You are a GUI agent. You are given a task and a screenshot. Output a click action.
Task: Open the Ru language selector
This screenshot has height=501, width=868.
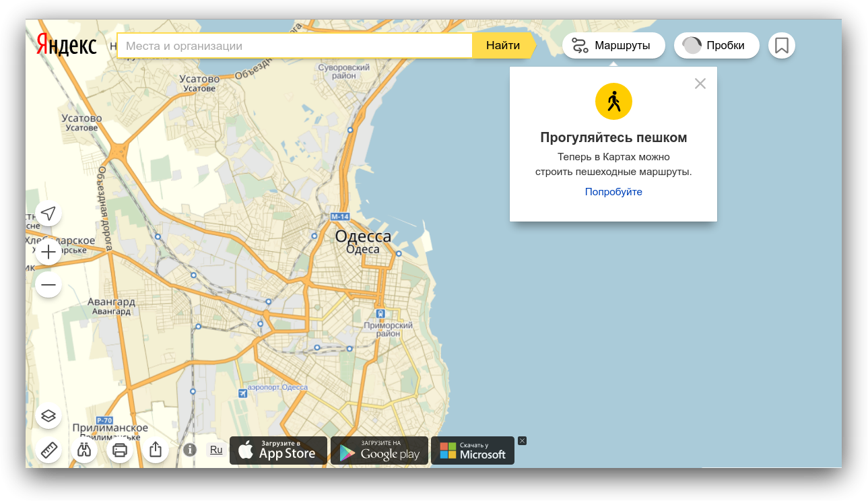[x=216, y=450]
